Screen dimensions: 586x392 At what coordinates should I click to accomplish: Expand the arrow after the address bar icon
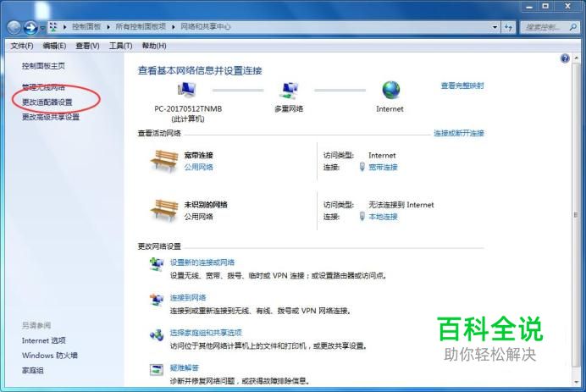coord(64,27)
